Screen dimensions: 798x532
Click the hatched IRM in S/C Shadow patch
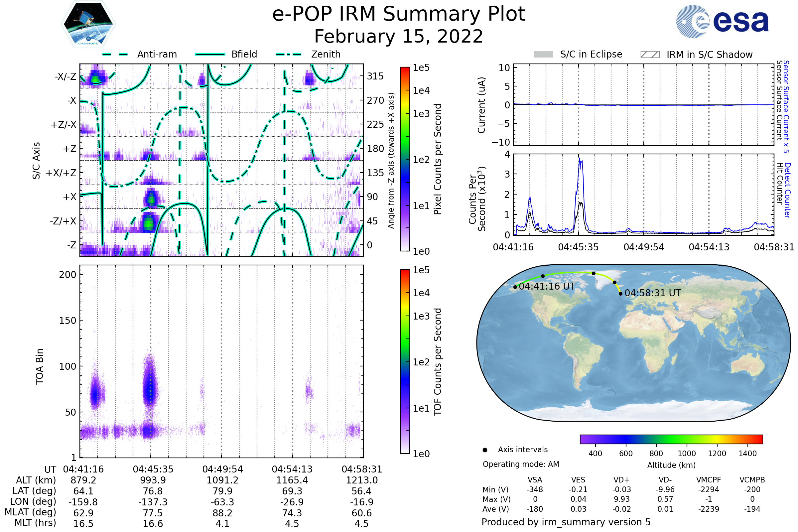coord(650,55)
